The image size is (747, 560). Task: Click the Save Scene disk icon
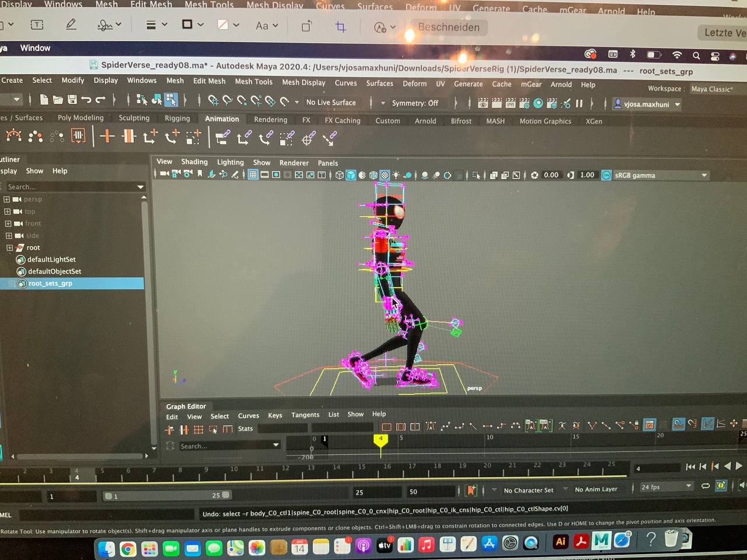72,100
